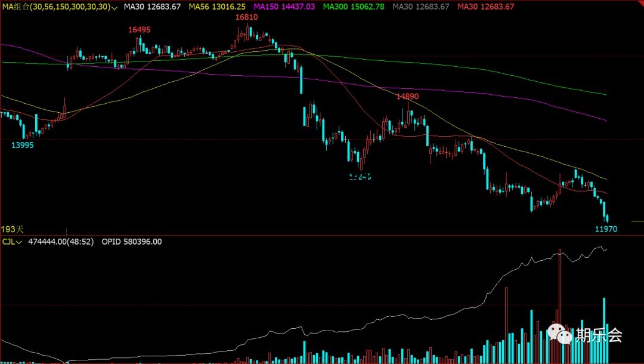This screenshot has height=364, width=644.
Task: Toggle the magenta MA150 14437.03 legend
Action: pyautogui.click(x=284, y=7)
